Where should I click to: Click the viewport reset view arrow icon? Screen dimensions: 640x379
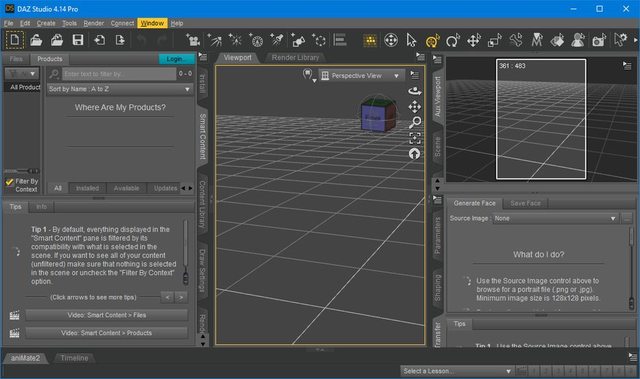(x=414, y=154)
